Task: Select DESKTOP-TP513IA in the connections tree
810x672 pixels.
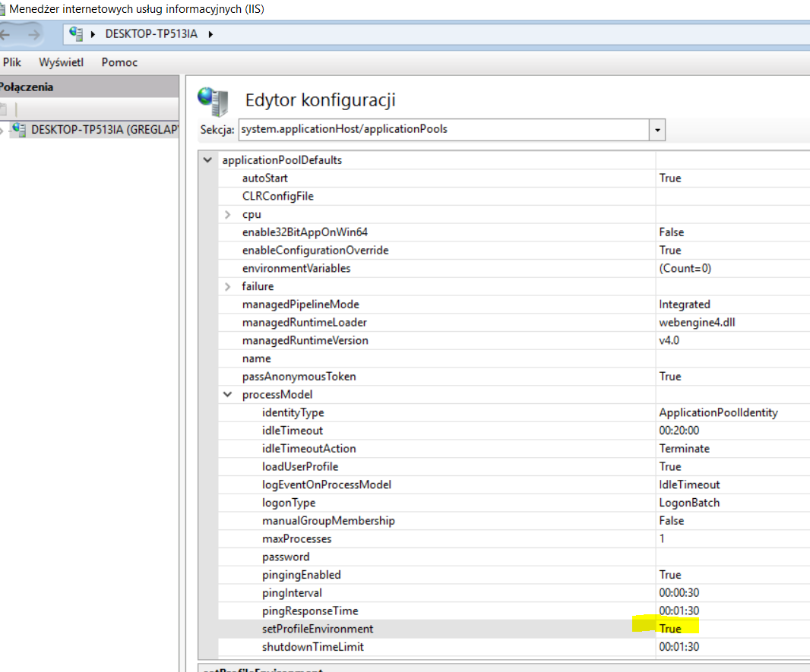Action: (103, 130)
